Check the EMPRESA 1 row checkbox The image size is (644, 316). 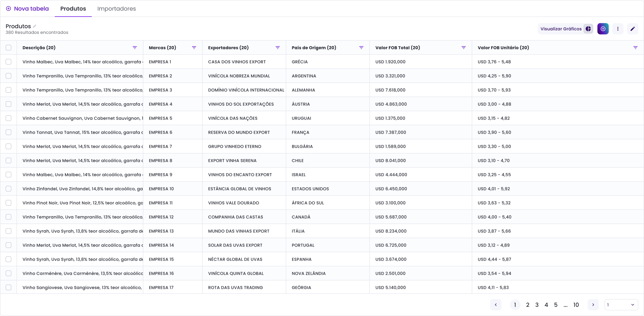pos(8,62)
